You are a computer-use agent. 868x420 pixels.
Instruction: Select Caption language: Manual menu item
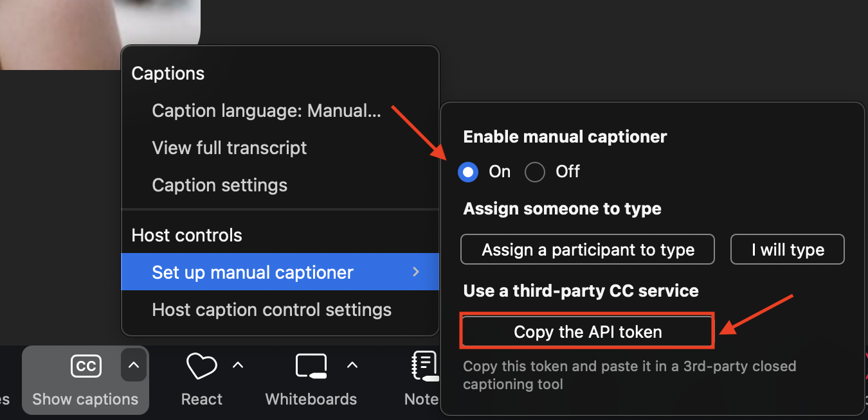[266, 110]
